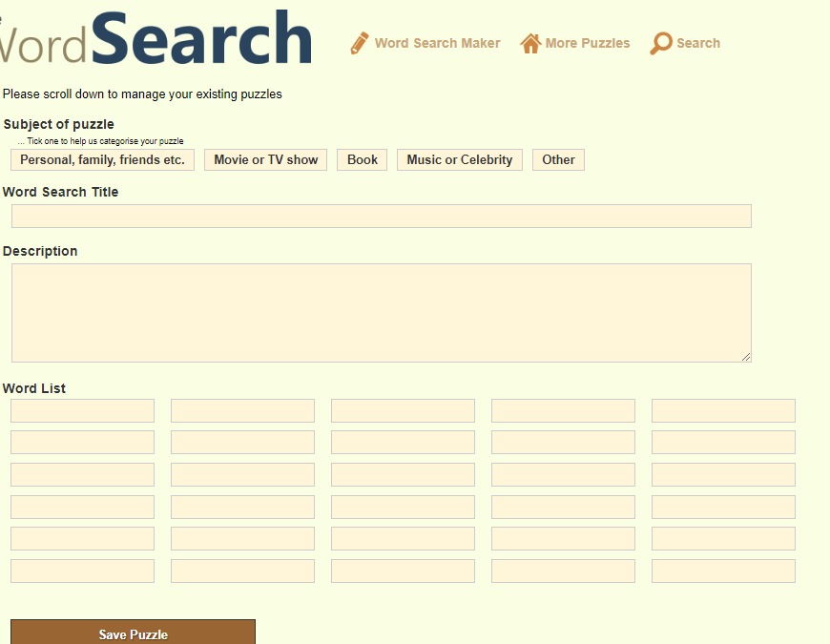Click into the Word Search Title field
The width and height of the screenshot is (830, 644).
(381, 217)
